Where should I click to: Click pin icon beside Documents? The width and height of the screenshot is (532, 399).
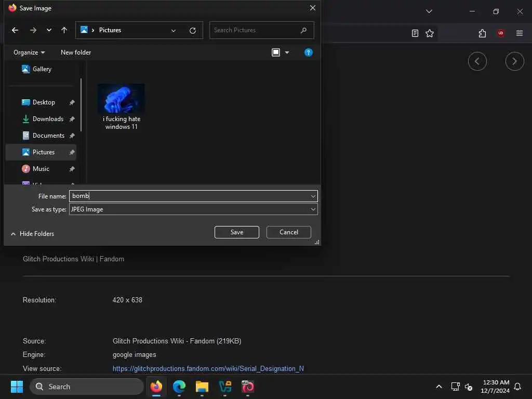[72, 136]
